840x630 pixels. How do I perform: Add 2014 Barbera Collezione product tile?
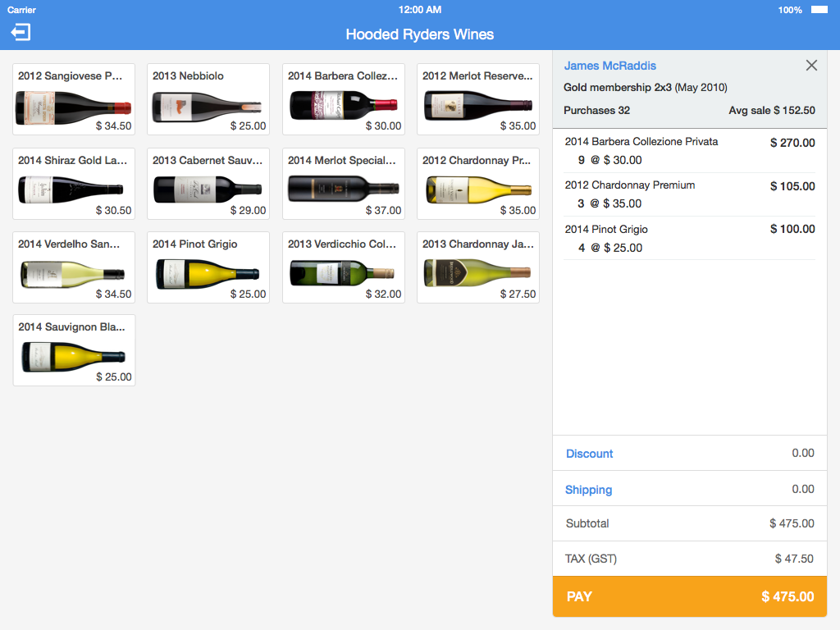click(344, 99)
